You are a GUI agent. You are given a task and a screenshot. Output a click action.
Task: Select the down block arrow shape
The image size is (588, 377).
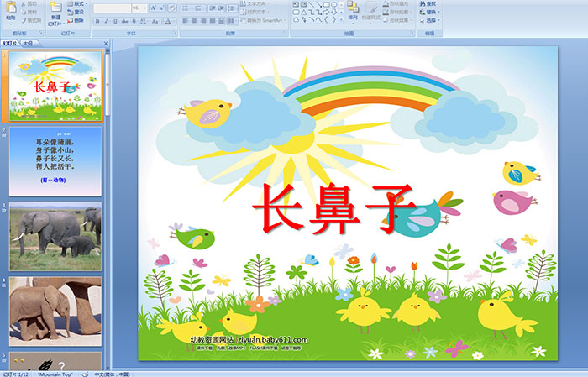click(x=333, y=13)
